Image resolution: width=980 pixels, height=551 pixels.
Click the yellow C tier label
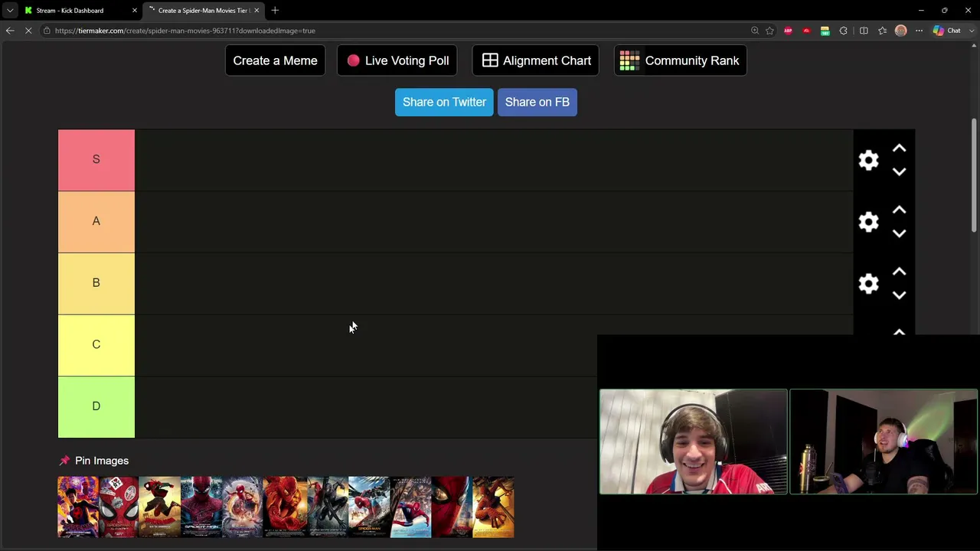tap(96, 345)
